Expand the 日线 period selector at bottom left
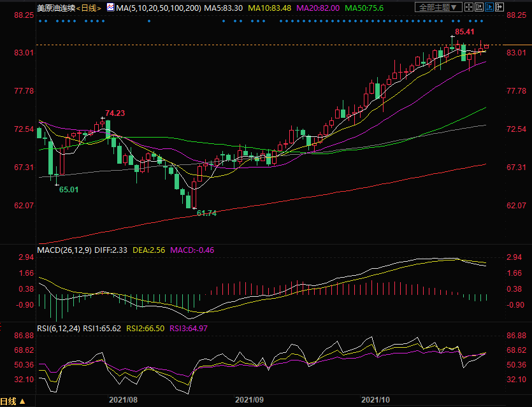Image resolution: width=532 pixels, height=407 pixels. [13, 401]
